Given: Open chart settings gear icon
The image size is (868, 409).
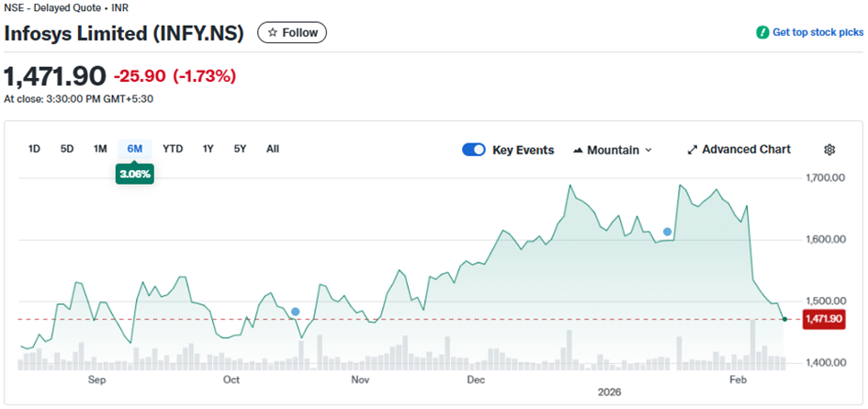Looking at the screenshot, I should 829,150.
